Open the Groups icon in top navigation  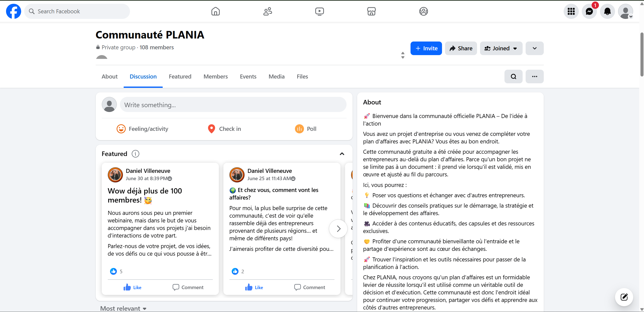tap(424, 11)
